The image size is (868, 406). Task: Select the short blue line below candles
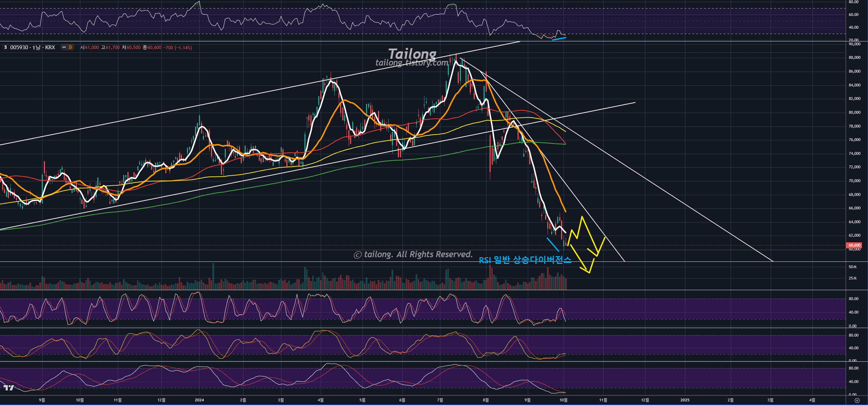click(x=553, y=244)
